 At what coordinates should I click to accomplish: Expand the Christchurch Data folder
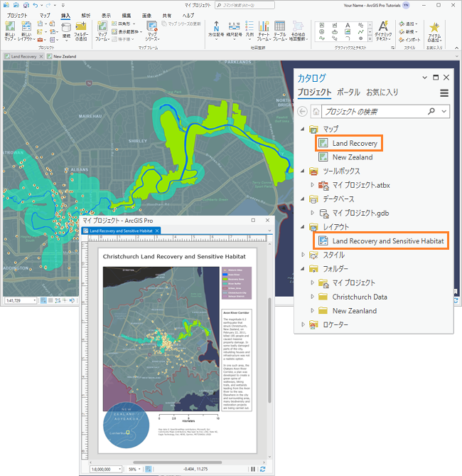(312, 296)
